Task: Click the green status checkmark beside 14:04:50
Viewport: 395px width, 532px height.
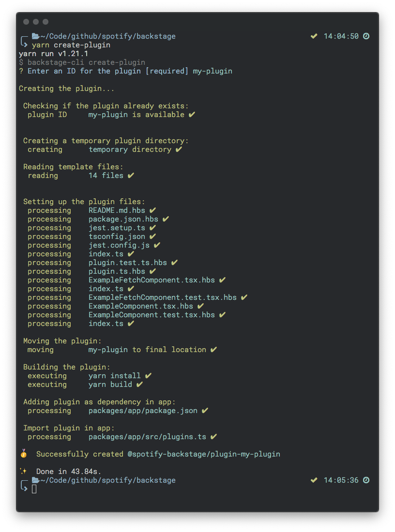Action: point(314,36)
